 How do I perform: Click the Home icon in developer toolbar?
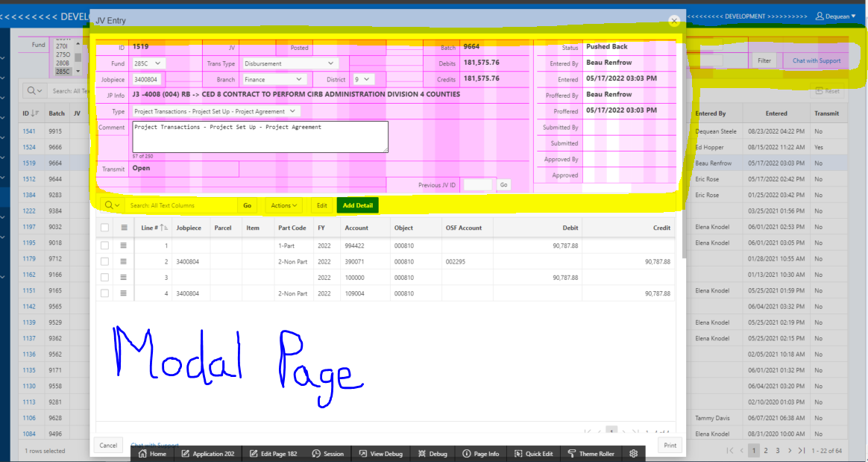pos(152,453)
